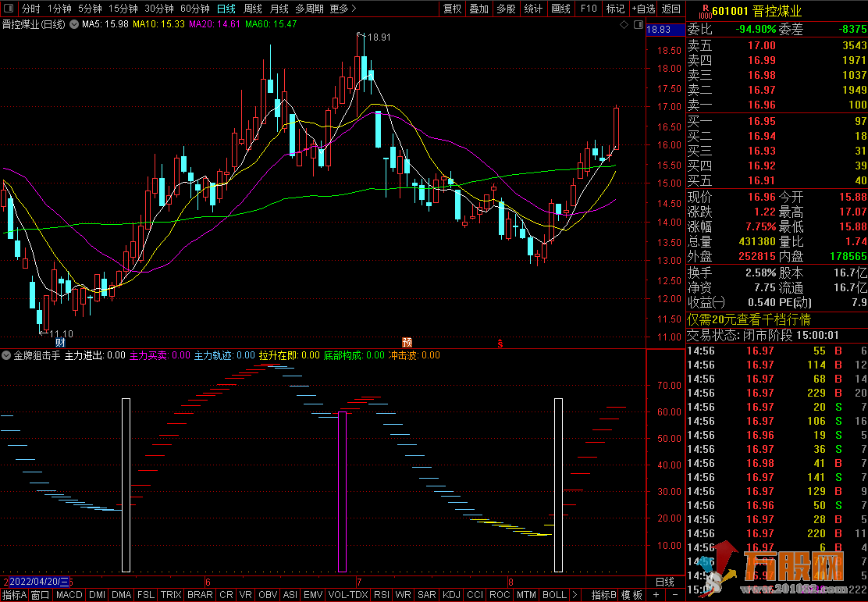Open the 金牌狙击手 indicator dropdown arrow

point(6,355)
